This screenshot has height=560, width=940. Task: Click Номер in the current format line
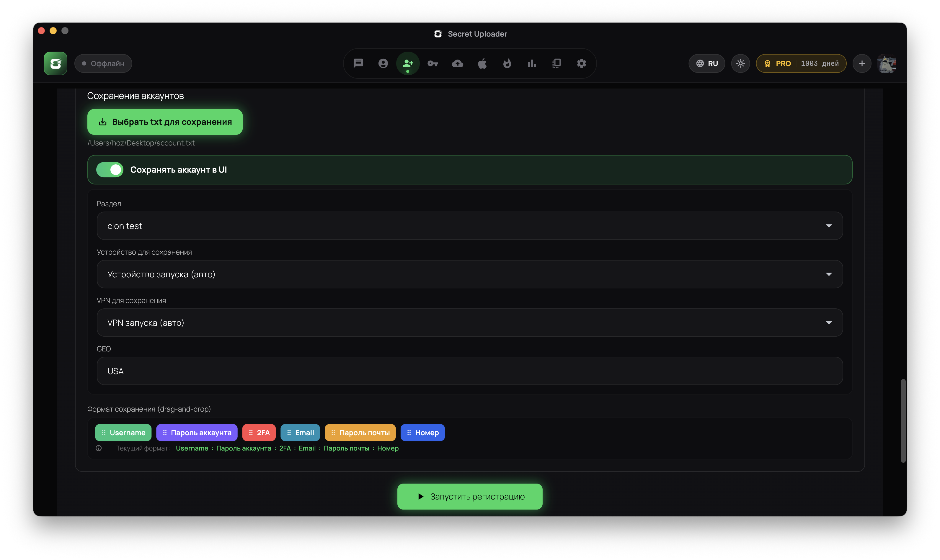pos(388,448)
